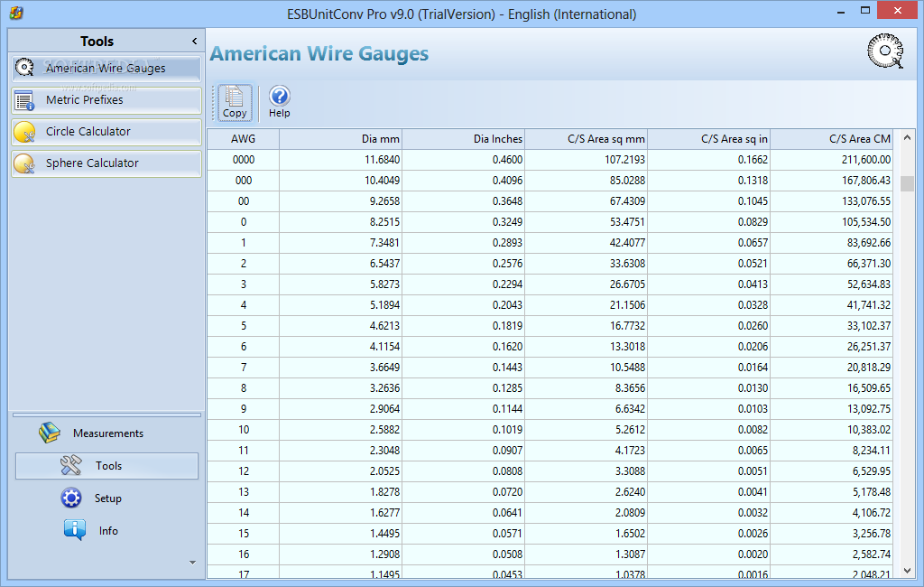Click the wire gauge icon at top right
924x587 pixels.
tap(885, 51)
